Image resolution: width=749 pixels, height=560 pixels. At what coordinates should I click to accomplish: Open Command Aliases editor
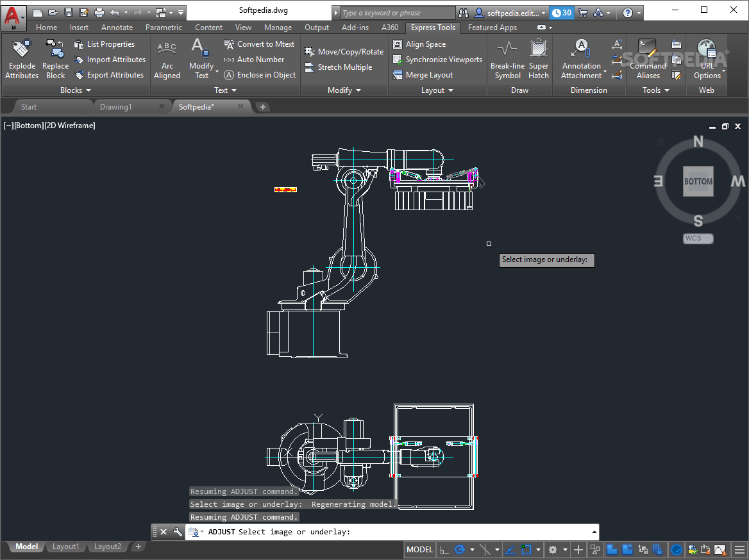click(x=648, y=60)
